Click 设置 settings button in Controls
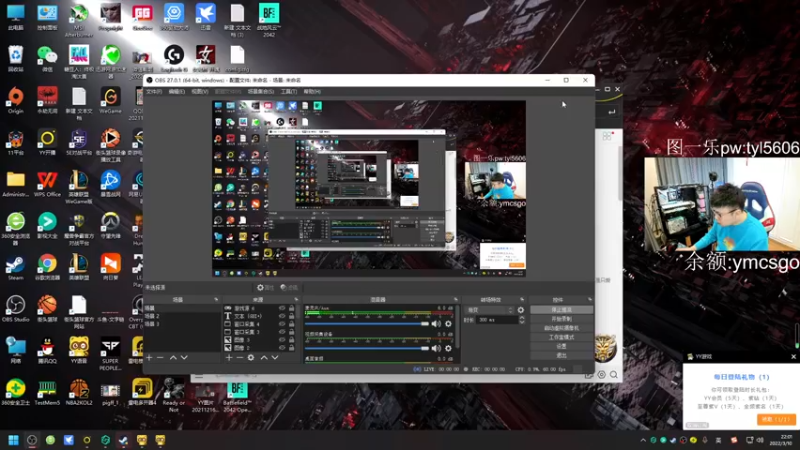Image resolution: width=800 pixels, height=450 pixels. pyautogui.click(x=561, y=346)
